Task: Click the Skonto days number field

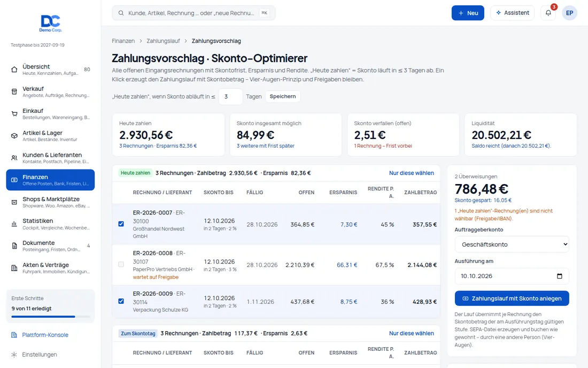Action: pos(230,97)
